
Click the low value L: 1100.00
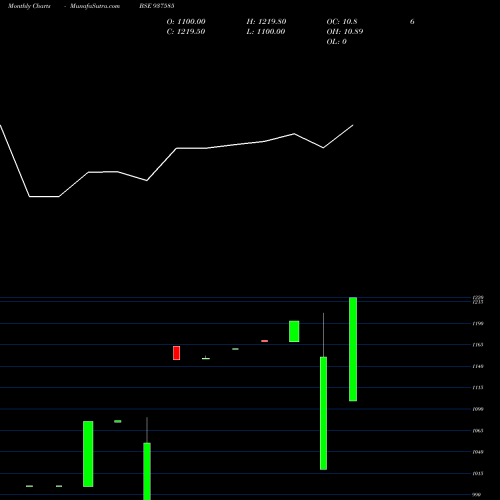pyautogui.click(x=266, y=32)
